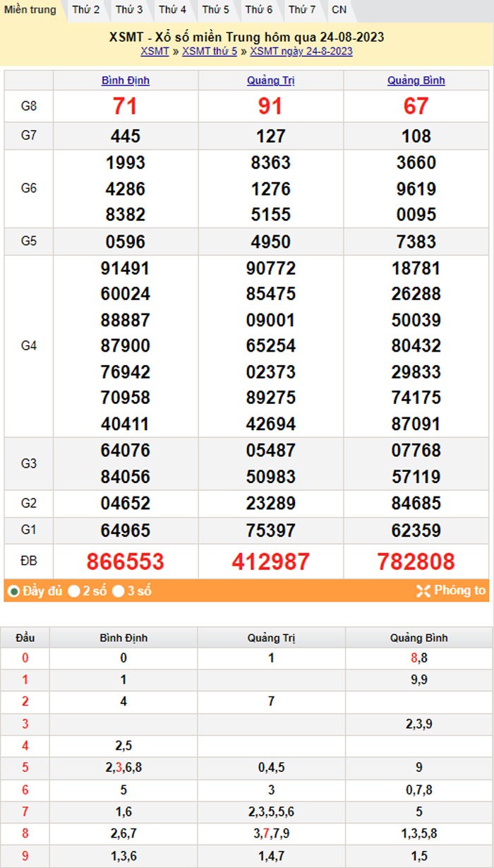
Task: Open the Thứ 5 tab
Action: 215,10
